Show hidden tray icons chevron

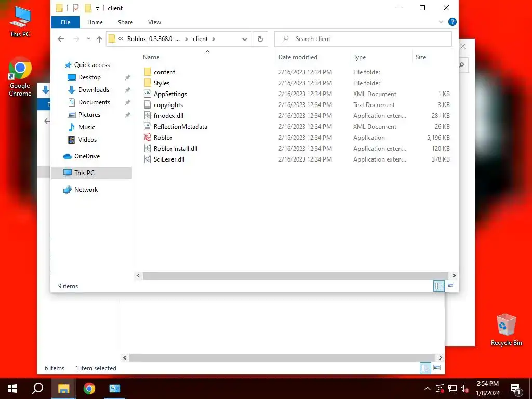tap(428, 389)
